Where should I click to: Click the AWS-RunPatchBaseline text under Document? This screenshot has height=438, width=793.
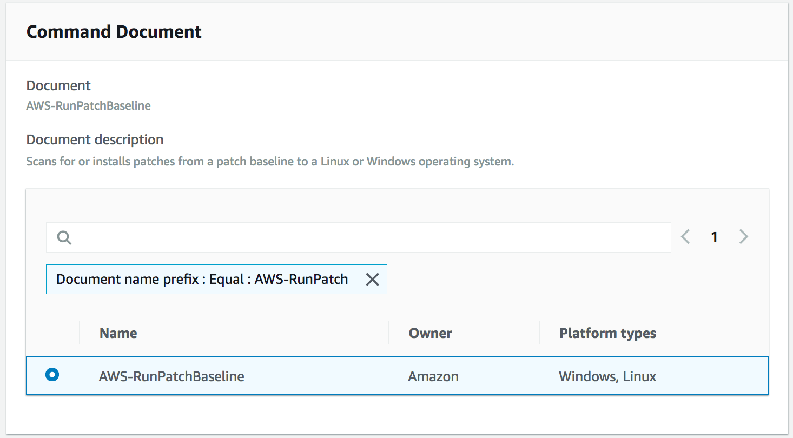point(88,105)
